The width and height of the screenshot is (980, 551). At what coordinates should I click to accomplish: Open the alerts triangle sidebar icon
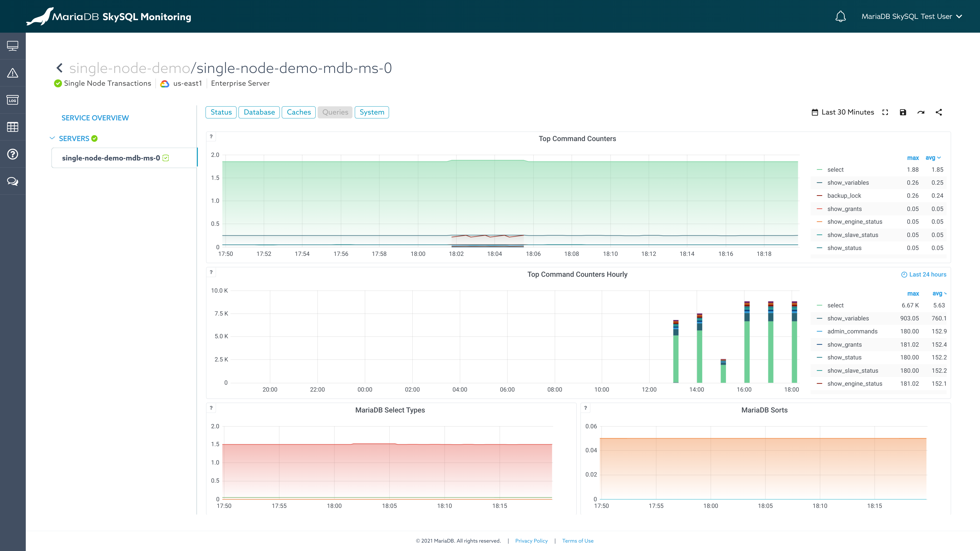click(x=13, y=73)
